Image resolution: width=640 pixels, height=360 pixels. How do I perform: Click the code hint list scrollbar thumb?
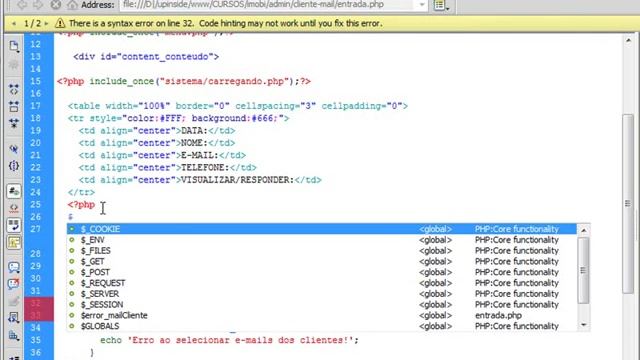point(584,270)
